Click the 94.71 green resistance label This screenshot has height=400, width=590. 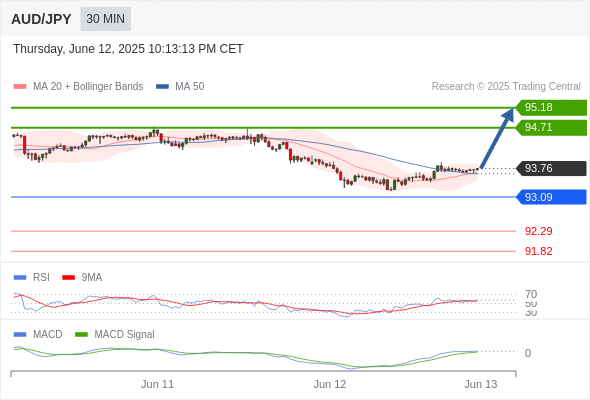click(x=551, y=128)
